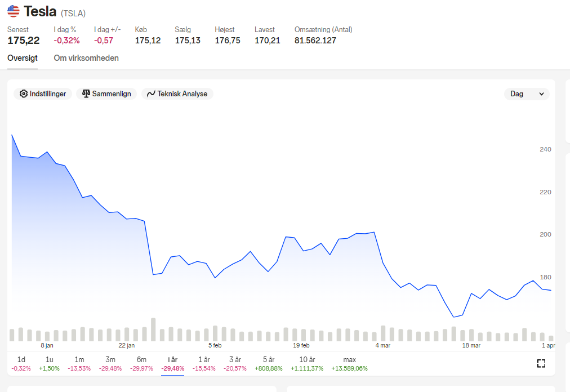Open Indstillinger gear settings

tap(43, 94)
